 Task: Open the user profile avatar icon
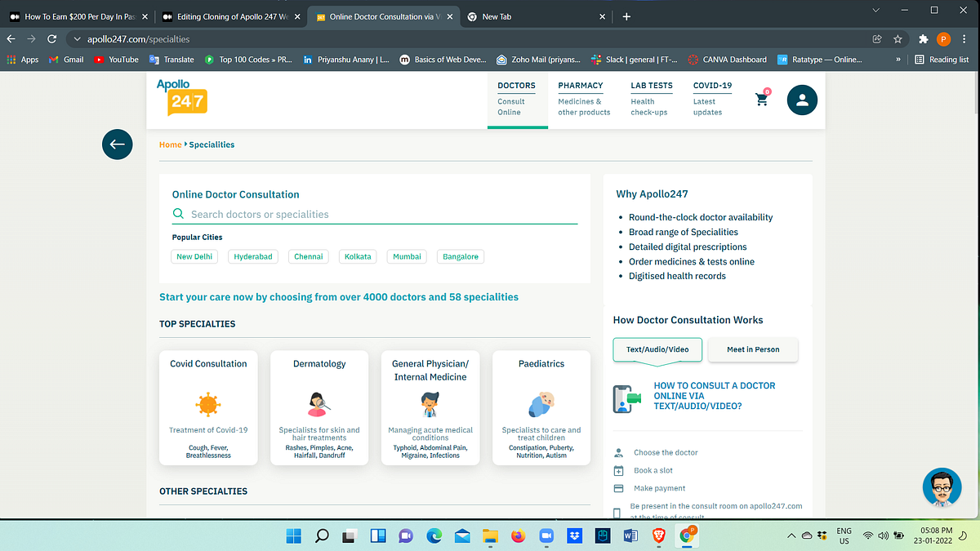pyautogui.click(x=802, y=100)
